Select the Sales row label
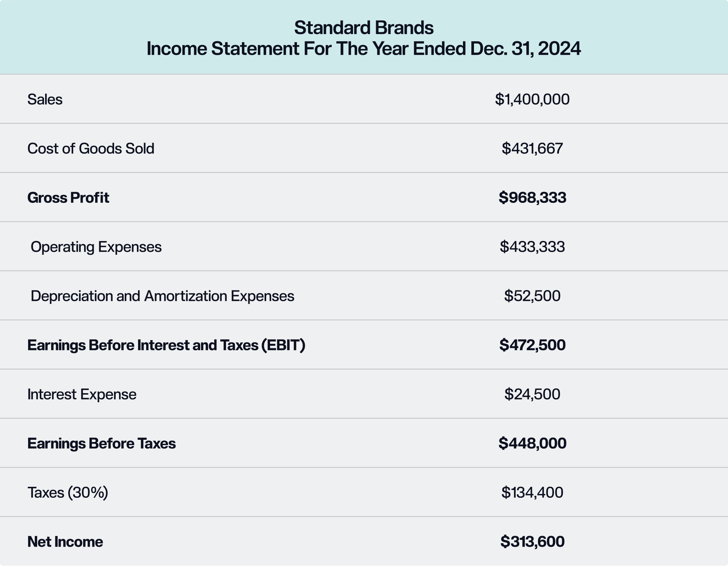The height and width of the screenshot is (566, 728). (45, 99)
